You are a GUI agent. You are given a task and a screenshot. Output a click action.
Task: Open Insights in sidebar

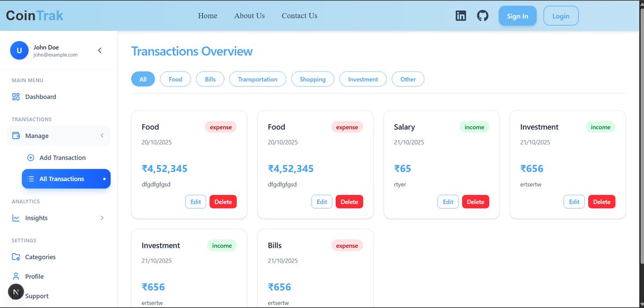click(59, 218)
